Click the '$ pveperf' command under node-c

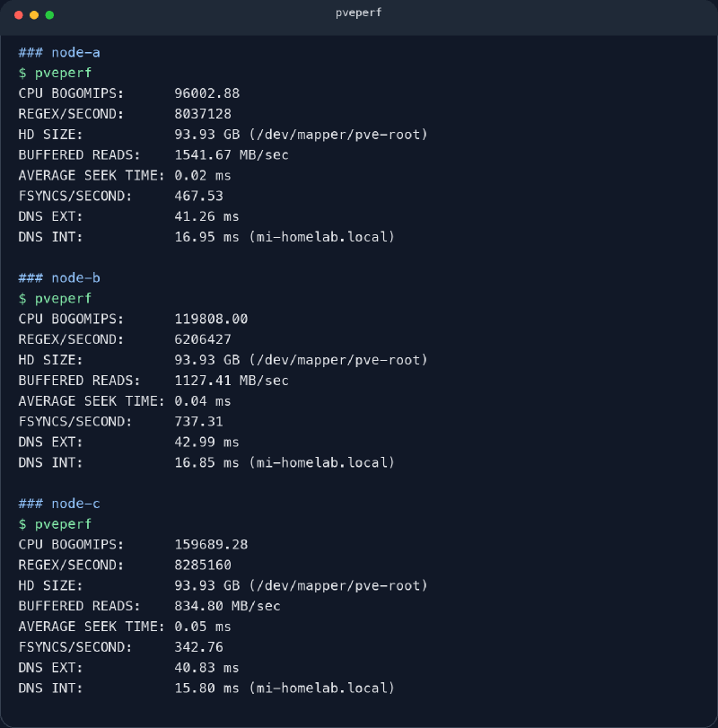pos(56,524)
